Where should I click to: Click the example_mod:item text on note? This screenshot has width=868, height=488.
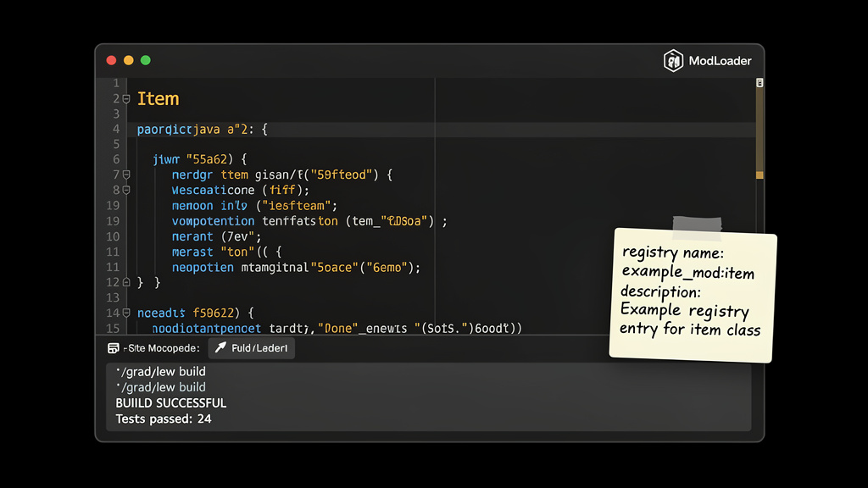point(688,272)
